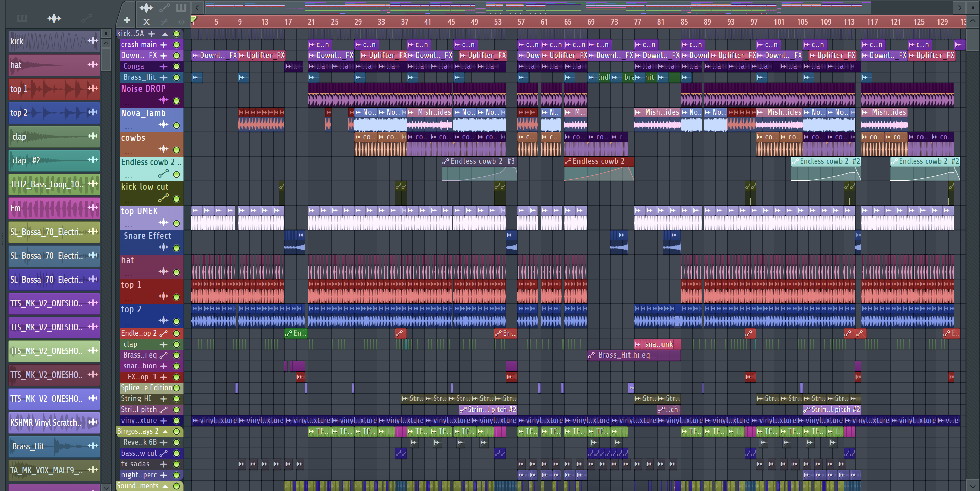
Task: Click the String HI track audio icon
Action: (x=164, y=398)
